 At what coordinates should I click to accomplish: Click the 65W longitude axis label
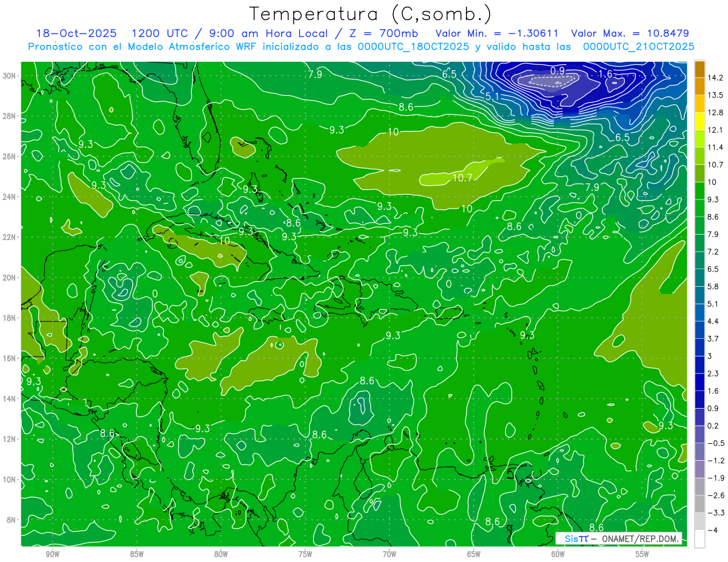[474, 554]
